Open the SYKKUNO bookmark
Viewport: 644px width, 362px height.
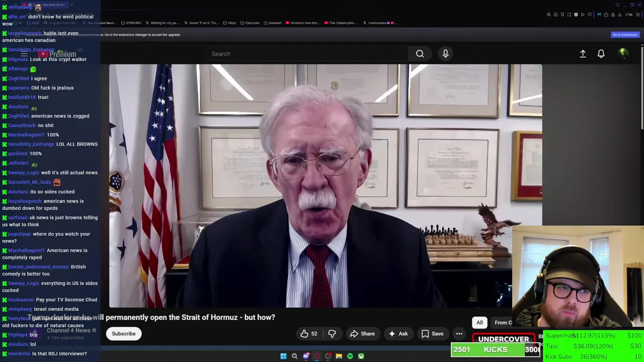tap(131, 23)
